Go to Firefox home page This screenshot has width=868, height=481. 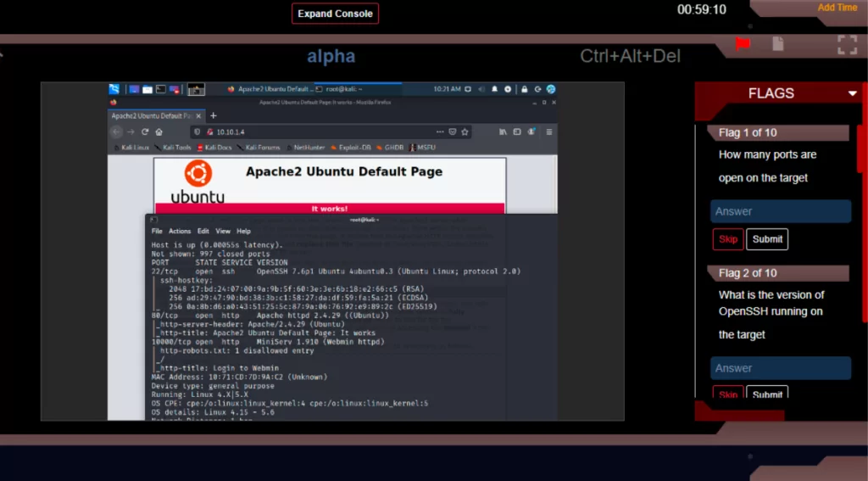pyautogui.click(x=159, y=131)
